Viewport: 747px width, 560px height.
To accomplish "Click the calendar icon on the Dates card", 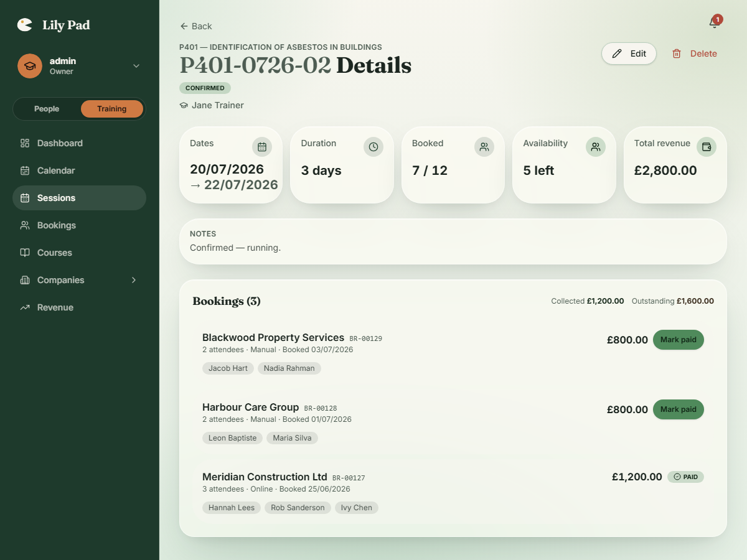I will [262, 147].
